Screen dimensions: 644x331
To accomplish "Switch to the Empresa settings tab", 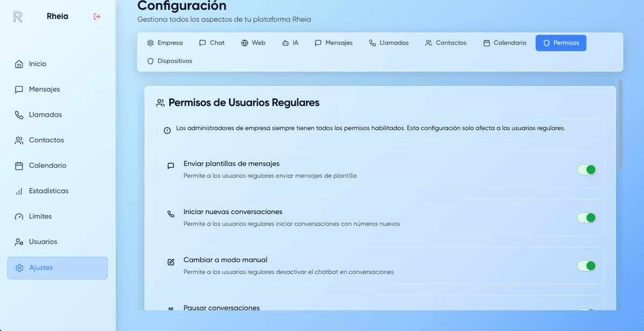I will point(165,42).
